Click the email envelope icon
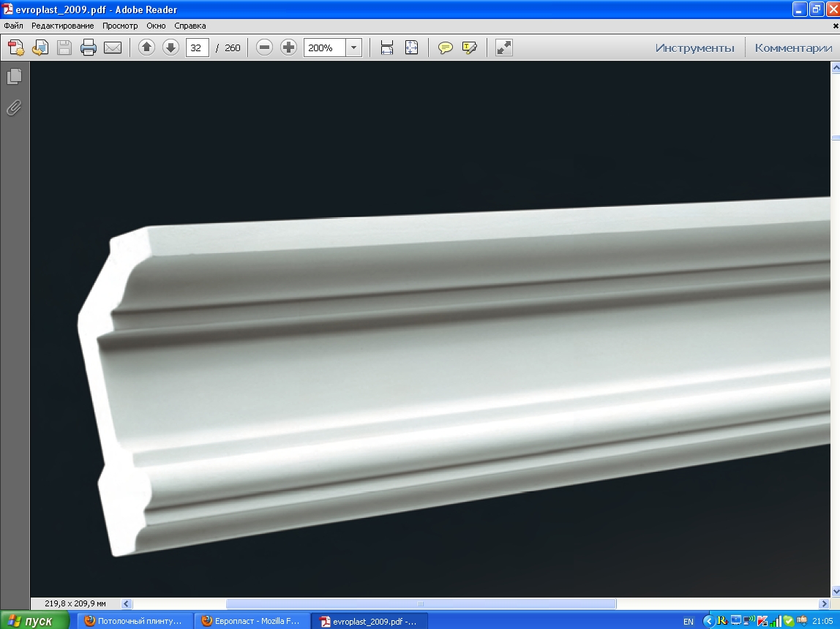Screen dimensions: 840x629 113,48
